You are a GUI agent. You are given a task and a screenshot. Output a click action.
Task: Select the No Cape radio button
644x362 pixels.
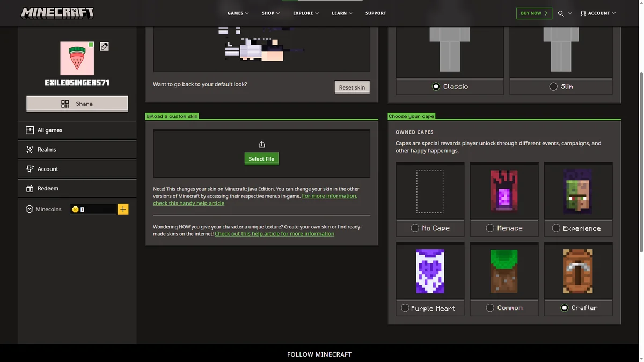point(415,228)
